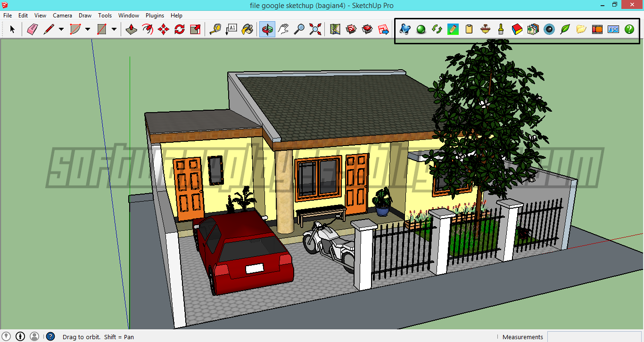Screen dimensions: 644x342
Task: Click the "Drag to orbit. Shift = Pan" hint
Action: (98, 337)
